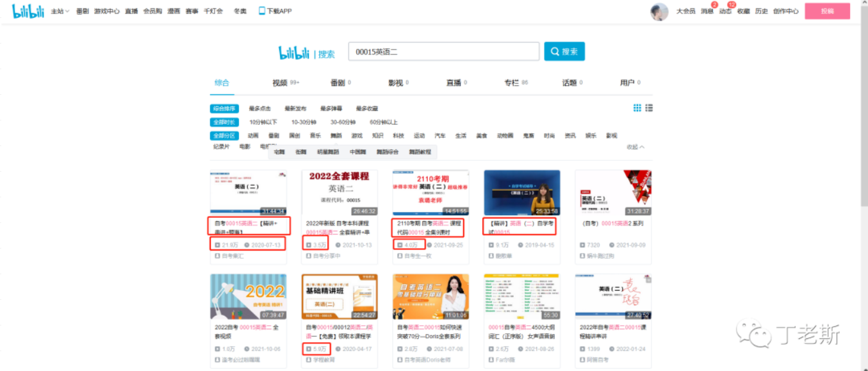Open the thumbnail with duration 07:39:47

pyautogui.click(x=248, y=297)
